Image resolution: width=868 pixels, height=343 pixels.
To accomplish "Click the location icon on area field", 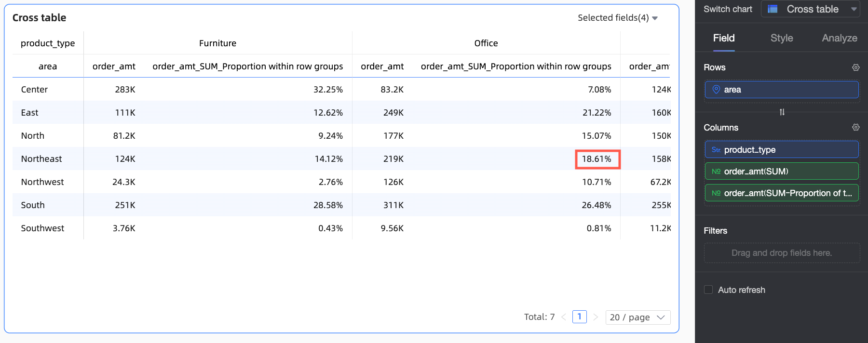I will pos(716,90).
